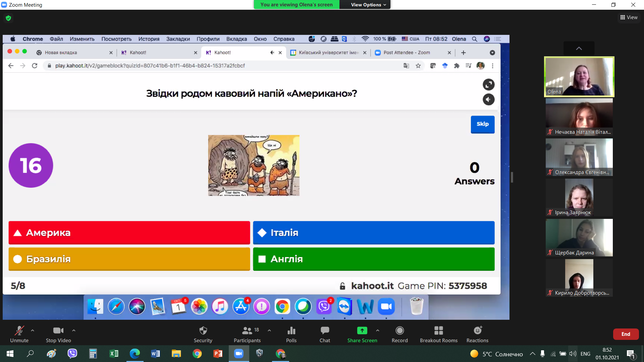Click the Share Screen icon
The width and height of the screenshot is (644, 362).
coord(362,331)
